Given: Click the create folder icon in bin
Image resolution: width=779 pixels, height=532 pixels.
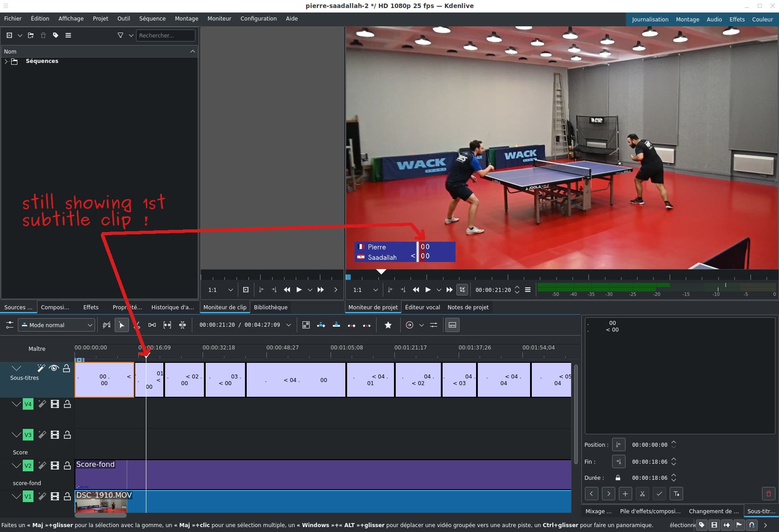Looking at the screenshot, I should [31, 35].
